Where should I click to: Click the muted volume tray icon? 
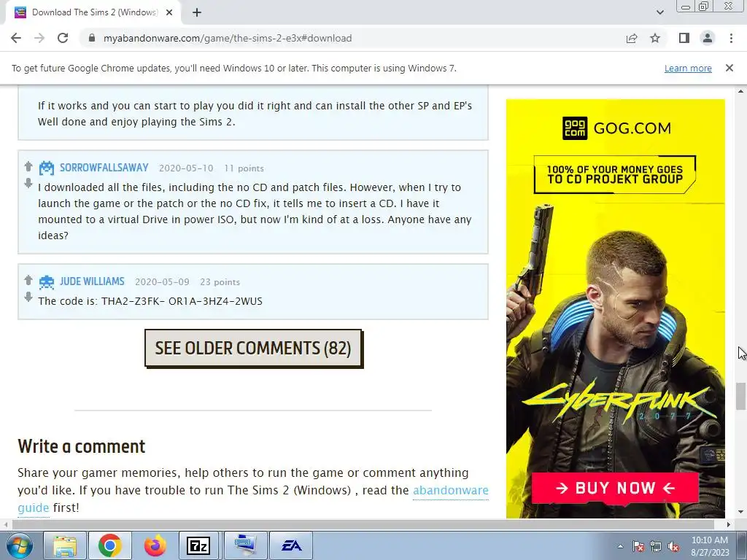pyautogui.click(x=673, y=546)
